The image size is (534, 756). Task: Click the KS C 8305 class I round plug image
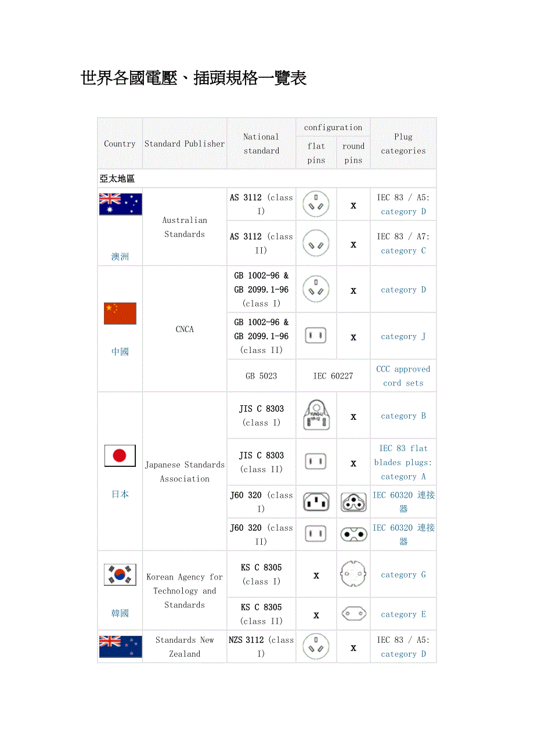(353, 574)
